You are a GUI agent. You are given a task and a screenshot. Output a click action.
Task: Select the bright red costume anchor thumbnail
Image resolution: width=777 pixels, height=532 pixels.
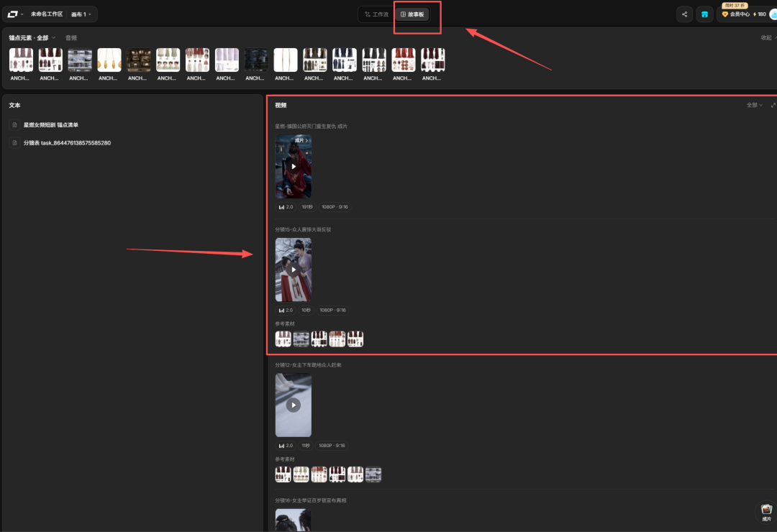coord(404,60)
